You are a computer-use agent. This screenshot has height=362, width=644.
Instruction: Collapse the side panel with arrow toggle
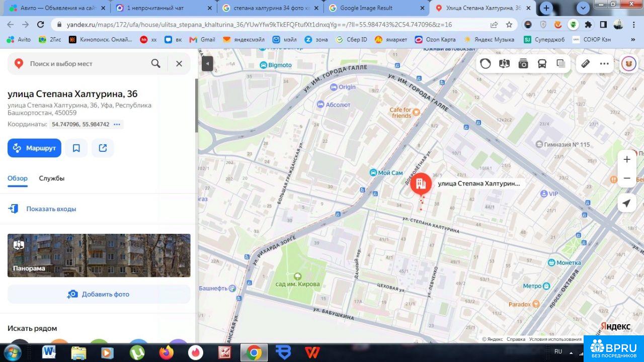tap(207, 63)
